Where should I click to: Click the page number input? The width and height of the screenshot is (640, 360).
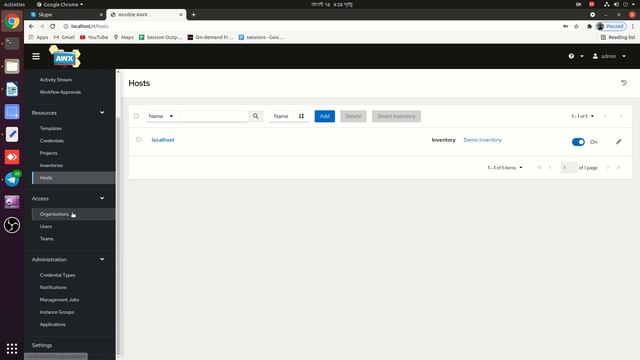pos(569,168)
